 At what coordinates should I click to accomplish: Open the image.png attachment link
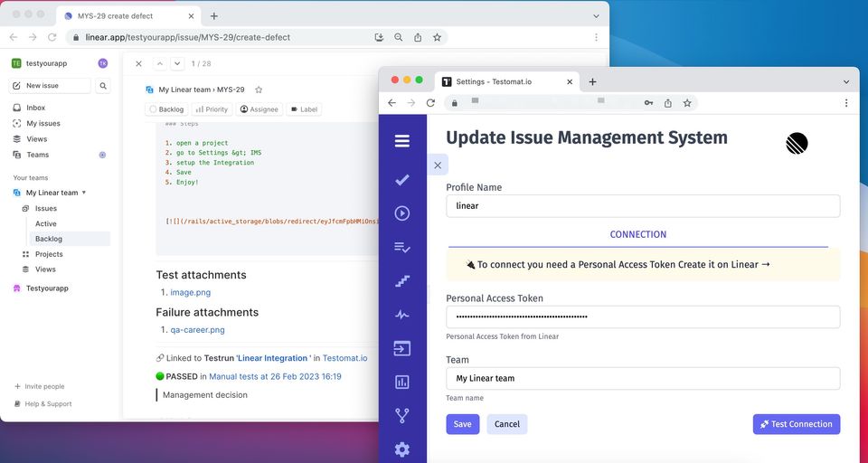191,292
